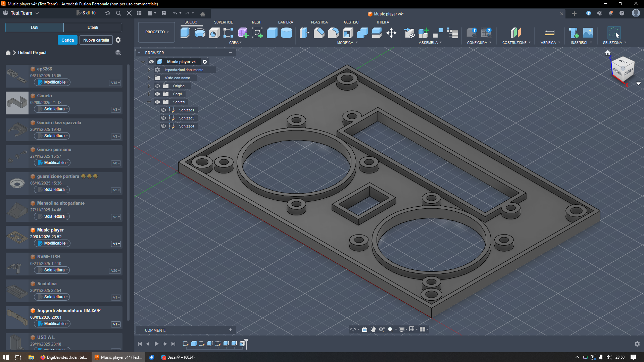Switch to the SUPERFICIE tab
Viewport: 644px width, 362px height.
point(223,22)
